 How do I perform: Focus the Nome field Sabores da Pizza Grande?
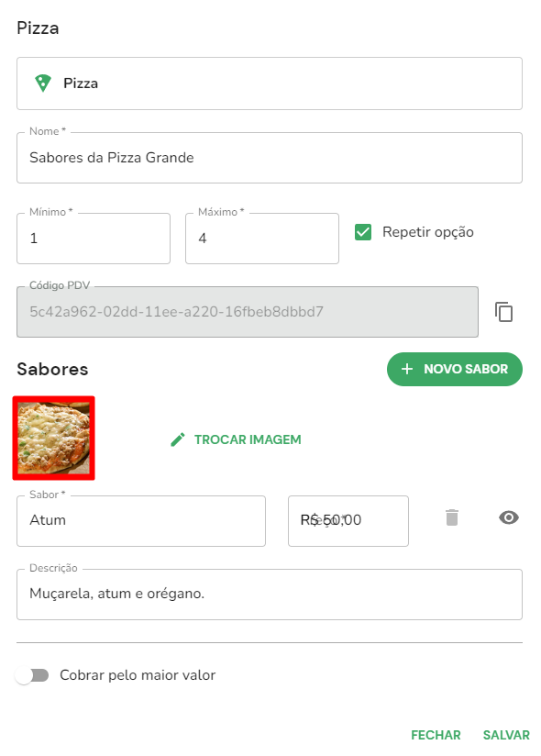click(270, 158)
